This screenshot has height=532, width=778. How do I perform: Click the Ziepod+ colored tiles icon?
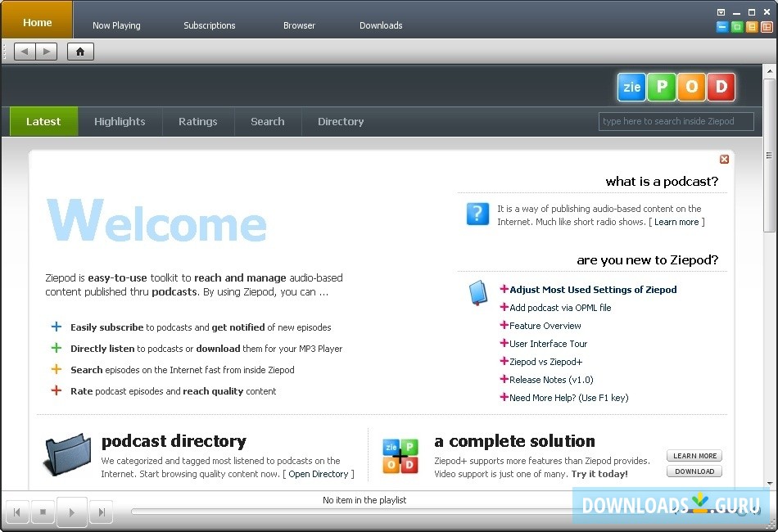[x=400, y=456]
